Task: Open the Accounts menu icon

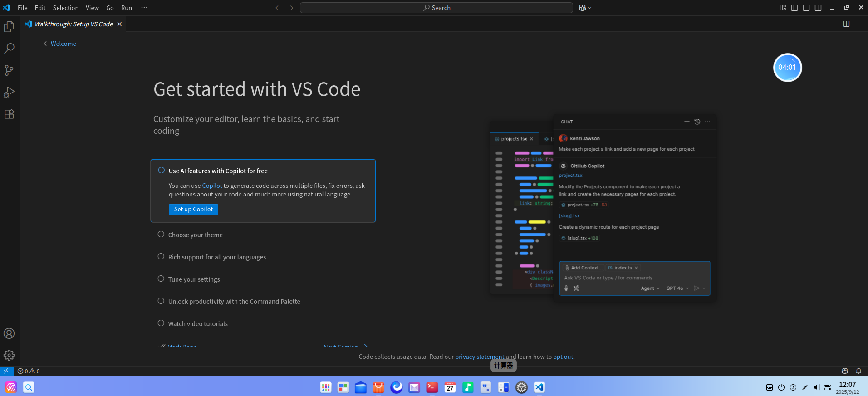Action: click(9, 333)
